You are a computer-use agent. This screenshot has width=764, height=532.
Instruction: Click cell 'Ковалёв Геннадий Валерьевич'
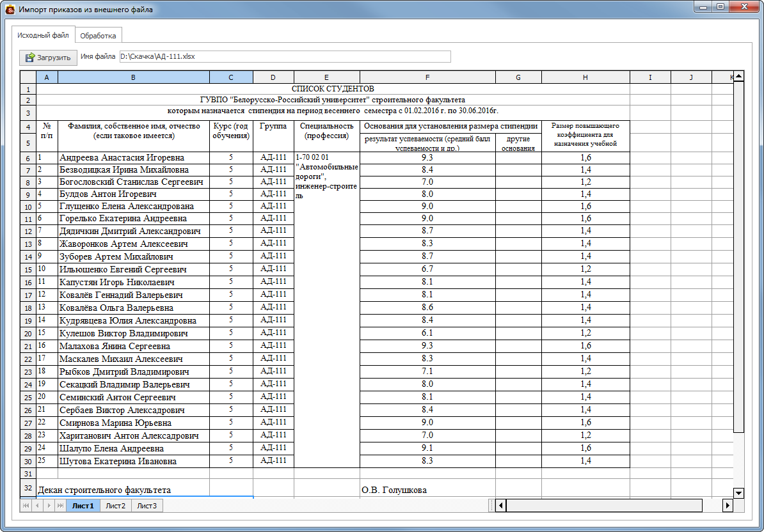click(x=134, y=295)
